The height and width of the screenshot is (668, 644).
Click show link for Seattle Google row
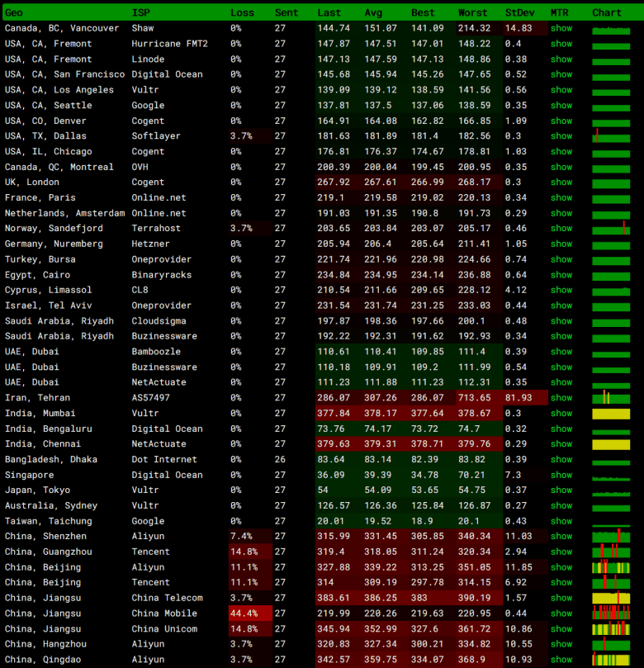(x=561, y=105)
